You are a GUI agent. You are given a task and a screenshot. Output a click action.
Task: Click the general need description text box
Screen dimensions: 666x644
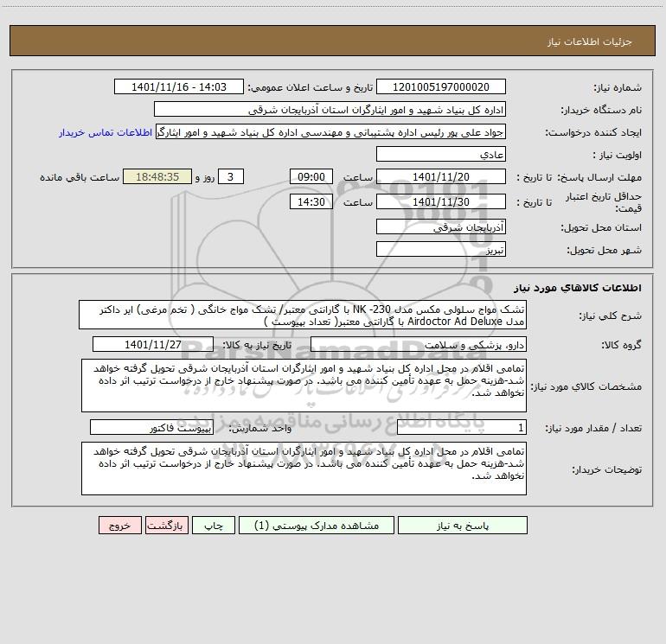pyautogui.click(x=303, y=315)
